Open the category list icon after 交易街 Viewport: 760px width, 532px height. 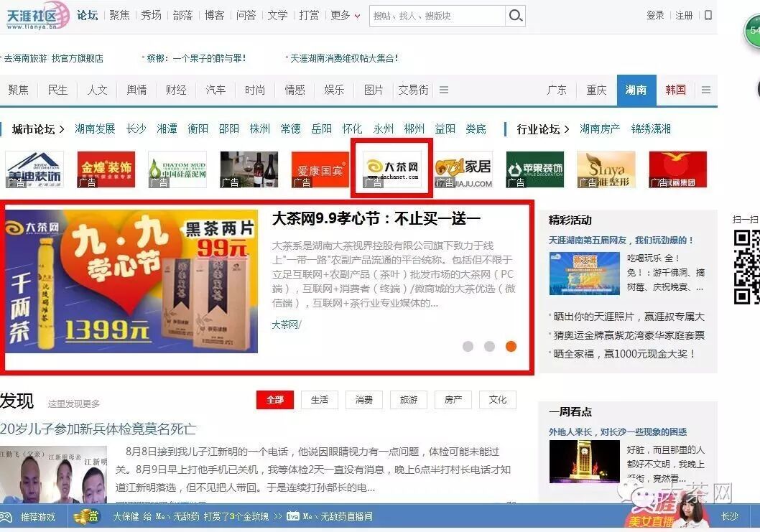(443, 90)
